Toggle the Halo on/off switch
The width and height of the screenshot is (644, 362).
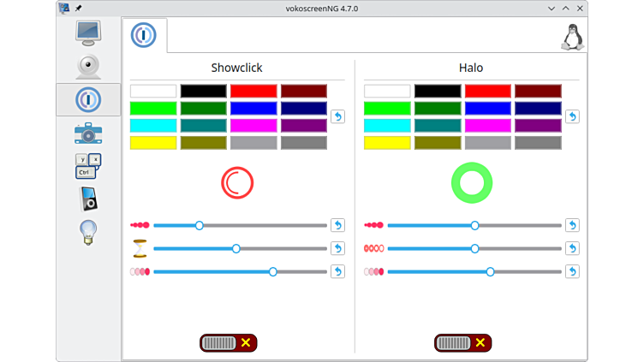click(x=462, y=343)
